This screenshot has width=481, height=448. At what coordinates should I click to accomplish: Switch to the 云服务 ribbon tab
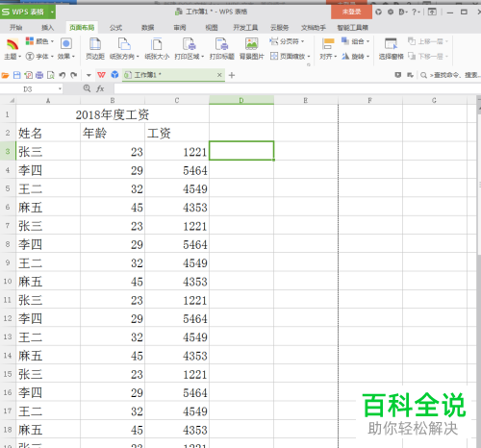[279, 28]
